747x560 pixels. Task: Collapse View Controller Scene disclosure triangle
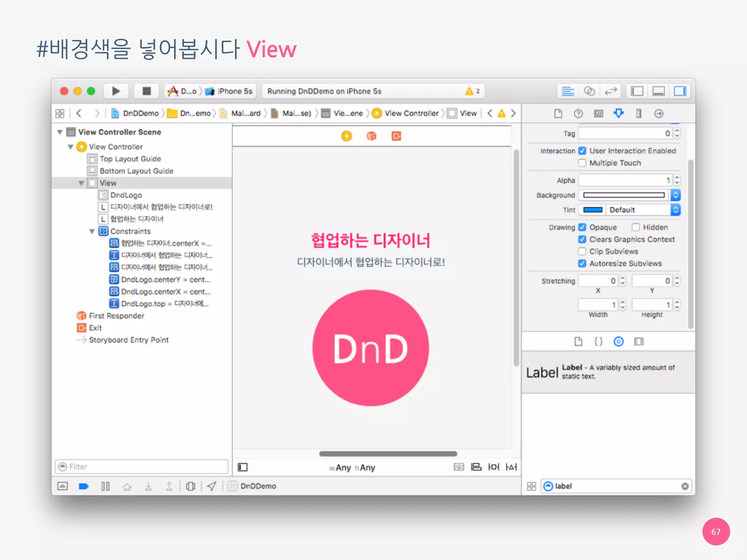[60, 132]
